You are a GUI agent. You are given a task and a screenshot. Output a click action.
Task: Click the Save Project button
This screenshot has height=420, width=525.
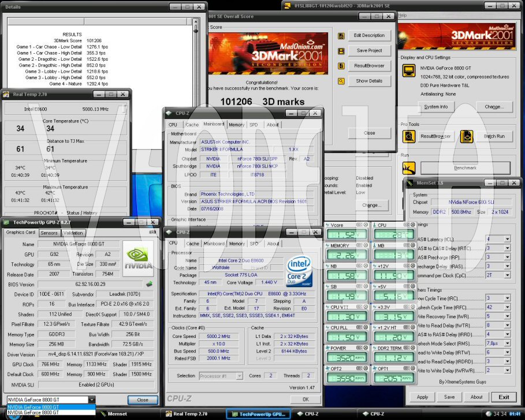pyautogui.click(x=369, y=51)
